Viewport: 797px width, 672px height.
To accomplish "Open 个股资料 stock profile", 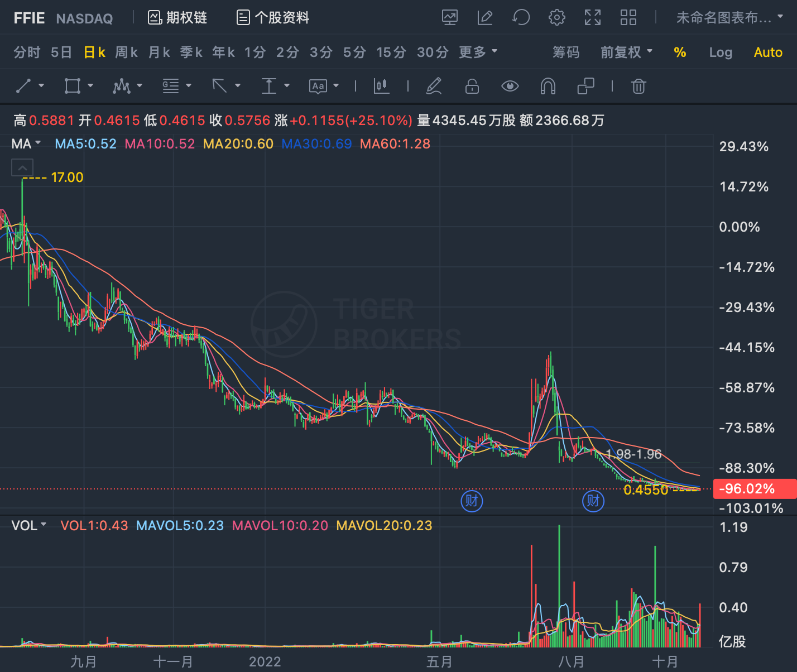I will point(273,18).
